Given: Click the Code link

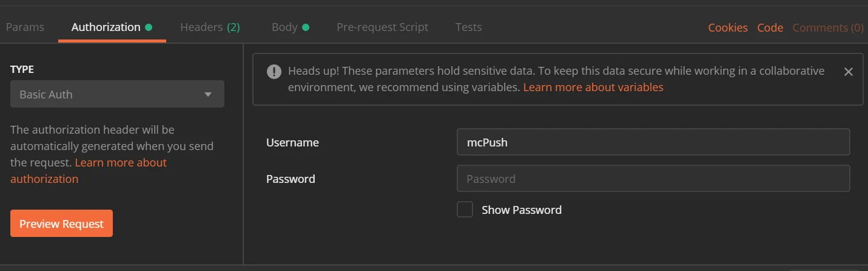Looking at the screenshot, I should pos(770,28).
